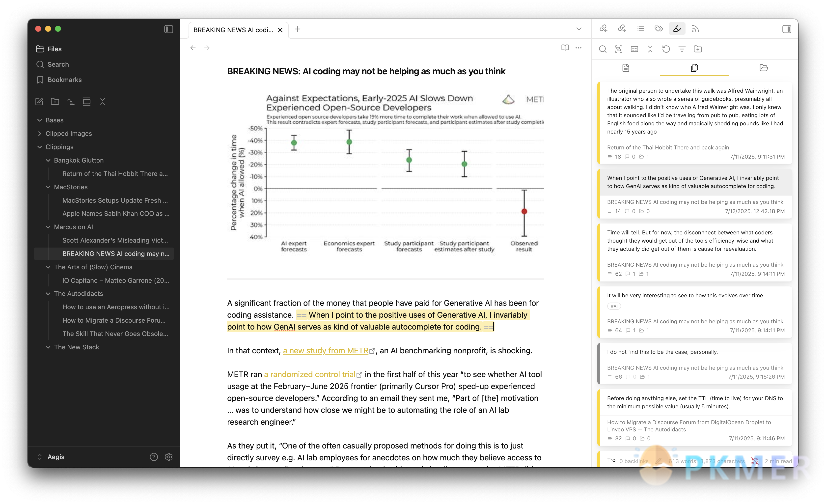Open Files view in sidebar

tap(49, 49)
